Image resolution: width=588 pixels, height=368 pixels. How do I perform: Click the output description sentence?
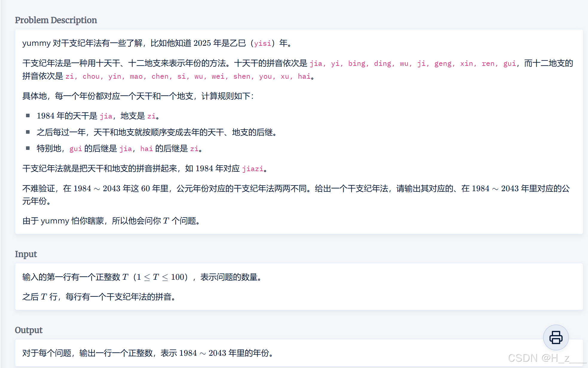click(148, 353)
